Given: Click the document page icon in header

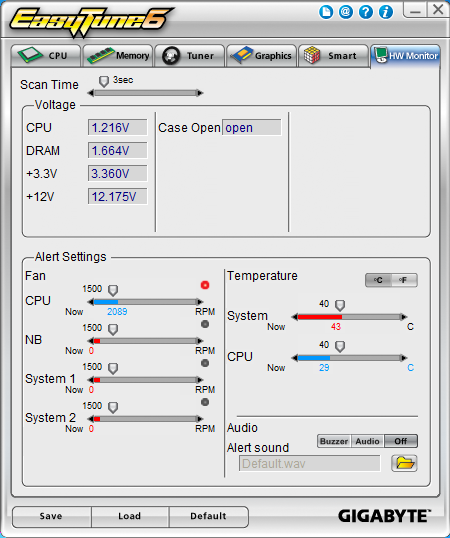Looking at the screenshot, I should coord(326,12).
